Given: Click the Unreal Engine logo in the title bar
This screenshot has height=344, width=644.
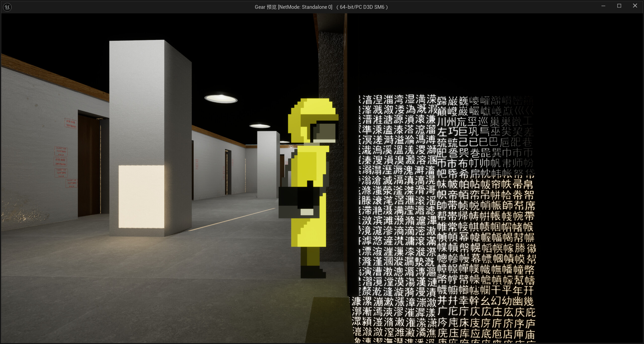Looking at the screenshot, I should coord(7,7).
